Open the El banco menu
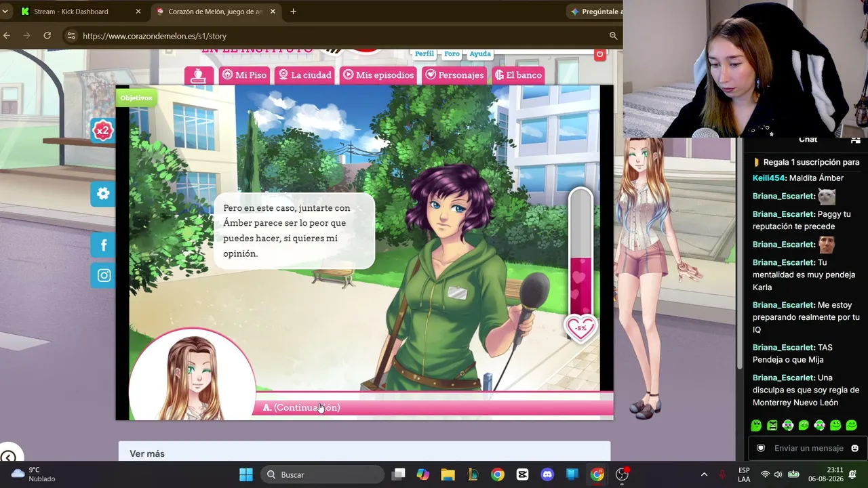 518,75
